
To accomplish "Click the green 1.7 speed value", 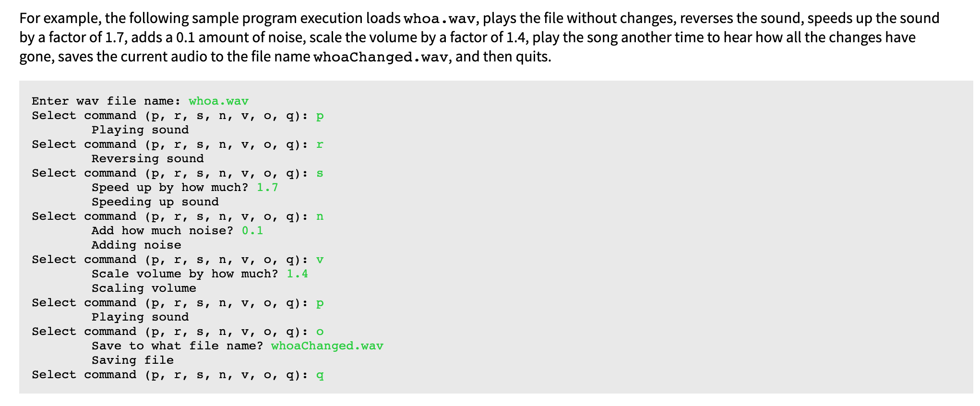I will (x=267, y=187).
